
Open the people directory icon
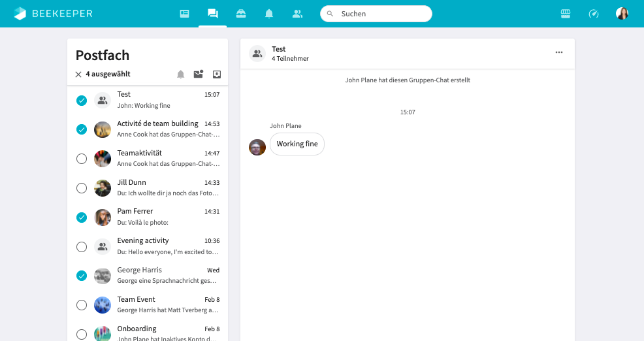click(x=297, y=14)
